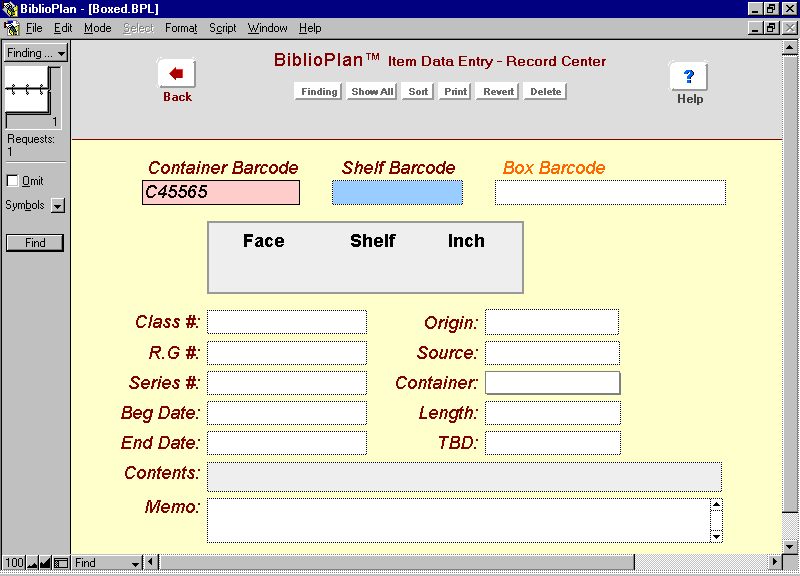
Task: Click the Memo field scroll up arrow
Action: (716, 505)
